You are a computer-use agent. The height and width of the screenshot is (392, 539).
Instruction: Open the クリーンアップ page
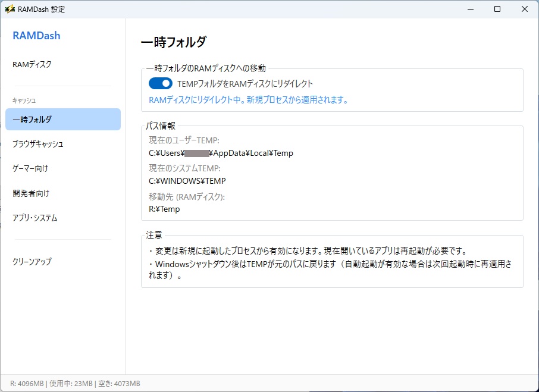63,262
